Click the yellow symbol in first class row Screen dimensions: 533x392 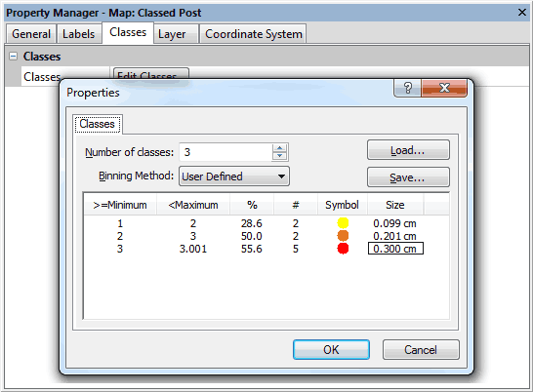click(x=343, y=223)
